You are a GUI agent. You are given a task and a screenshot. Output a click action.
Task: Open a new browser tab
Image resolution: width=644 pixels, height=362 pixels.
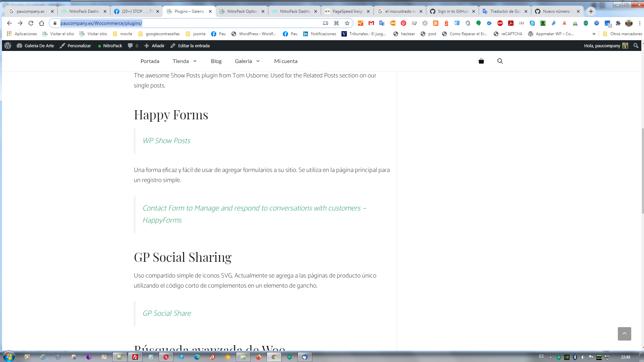point(591,11)
